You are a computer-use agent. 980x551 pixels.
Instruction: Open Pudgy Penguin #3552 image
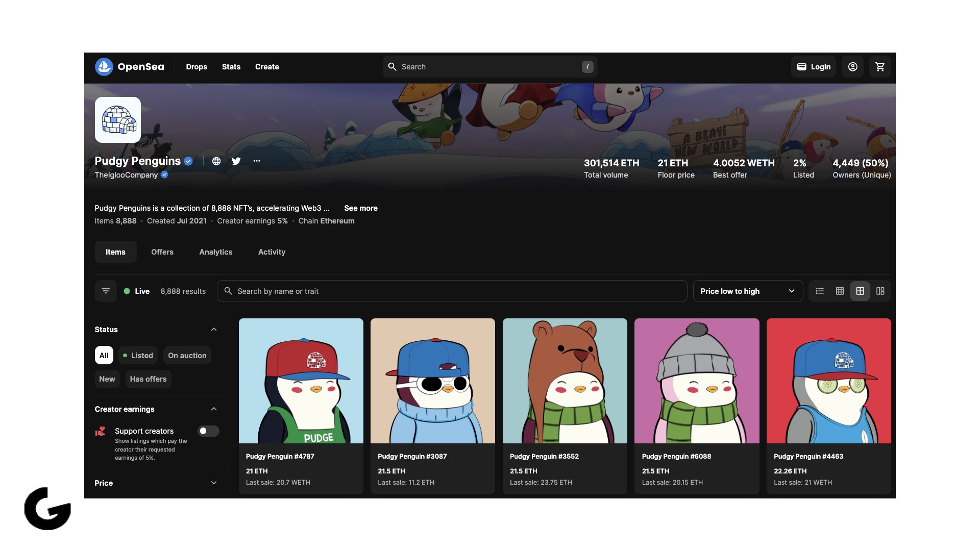[565, 381]
